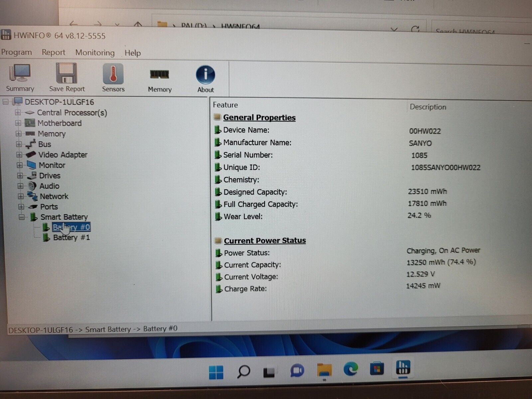Collapse the DESKTOP-1ULGF16 root node
The height and width of the screenshot is (399, 532).
click(x=5, y=102)
